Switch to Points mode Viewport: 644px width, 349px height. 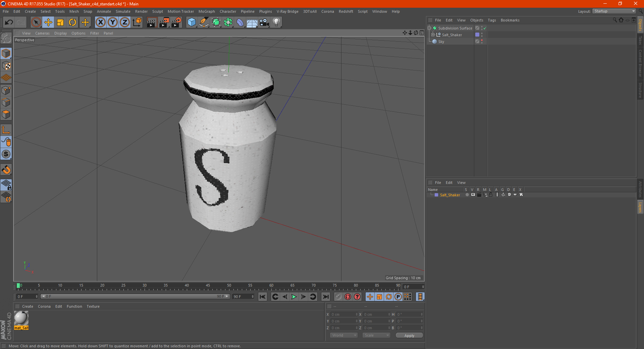6,90
